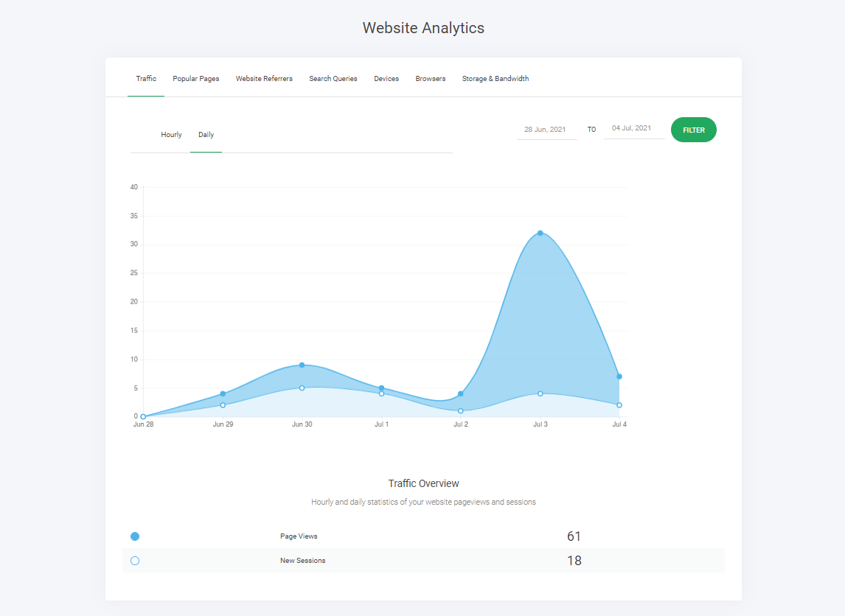Switch to the Popular Pages tab
The width and height of the screenshot is (845, 616).
[195, 78]
